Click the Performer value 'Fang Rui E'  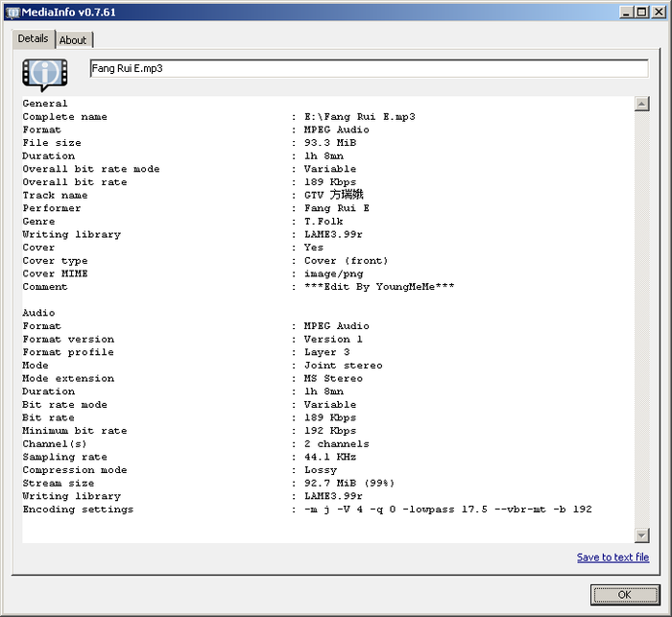pyautogui.click(x=336, y=208)
